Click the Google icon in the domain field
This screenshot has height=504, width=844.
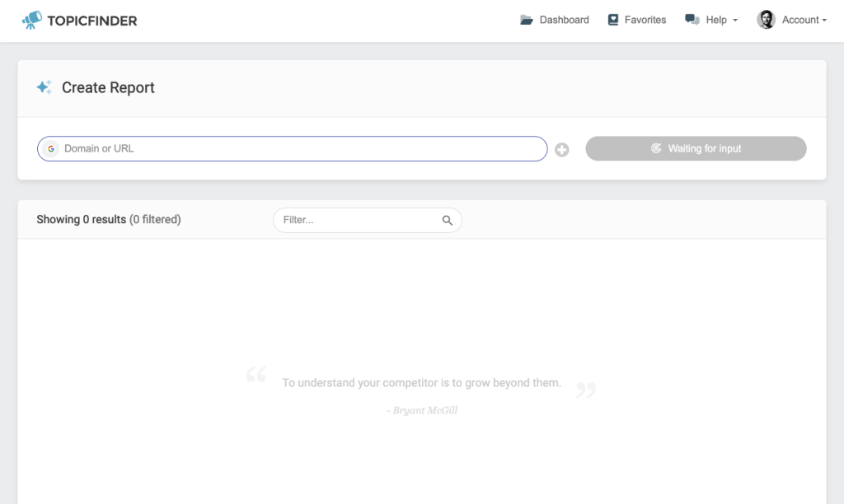51,149
